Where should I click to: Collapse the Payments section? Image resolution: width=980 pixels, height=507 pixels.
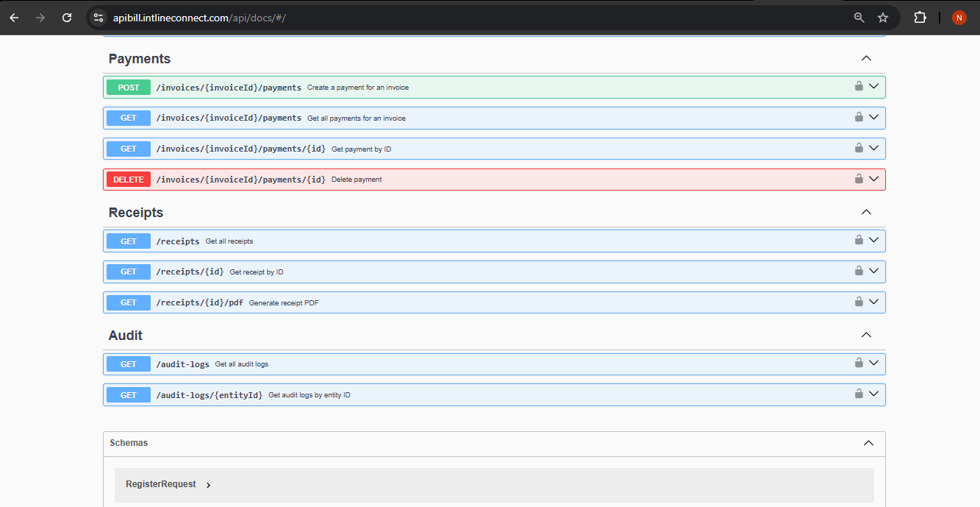click(866, 59)
